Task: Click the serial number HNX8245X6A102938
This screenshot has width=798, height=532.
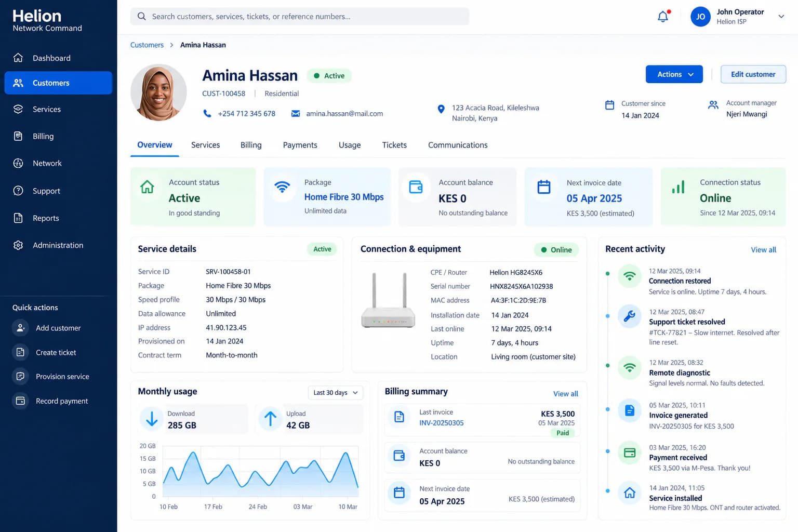Action: pos(521,286)
